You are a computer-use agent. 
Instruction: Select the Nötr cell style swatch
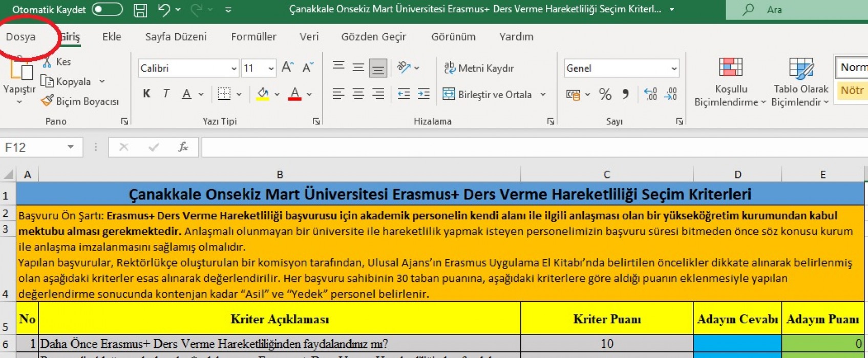click(x=852, y=91)
